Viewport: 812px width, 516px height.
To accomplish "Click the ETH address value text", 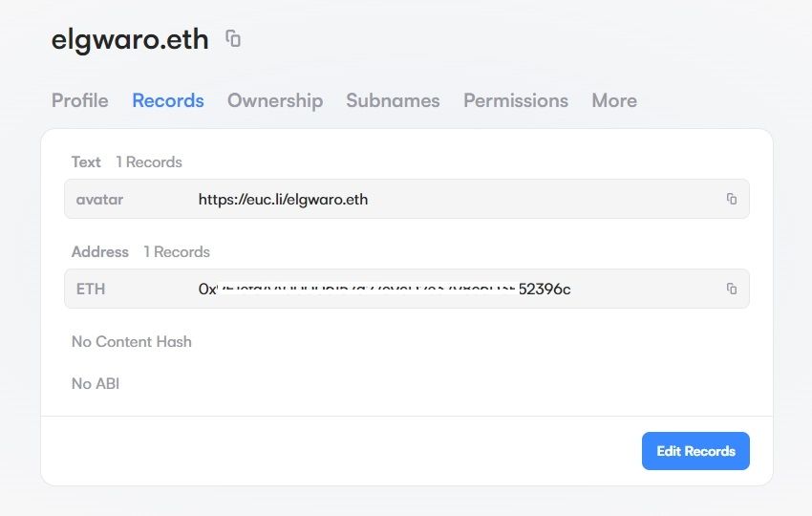I will click(x=384, y=289).
